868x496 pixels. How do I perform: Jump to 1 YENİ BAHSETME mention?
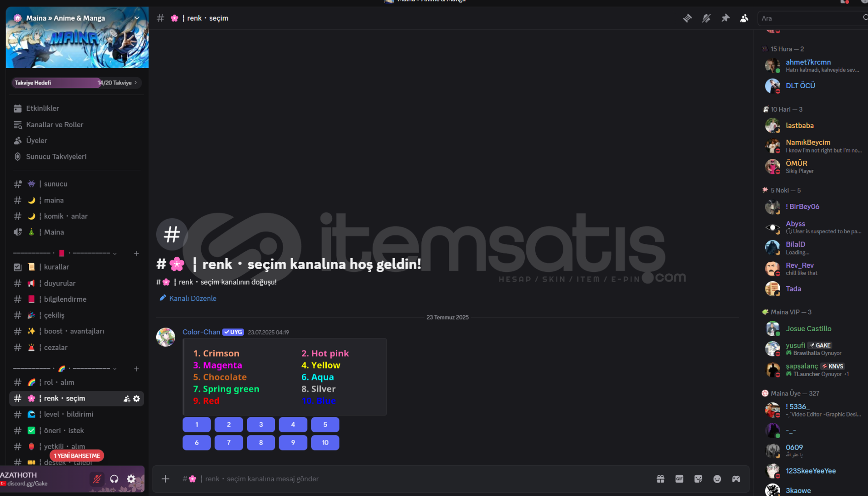[77, 456]
